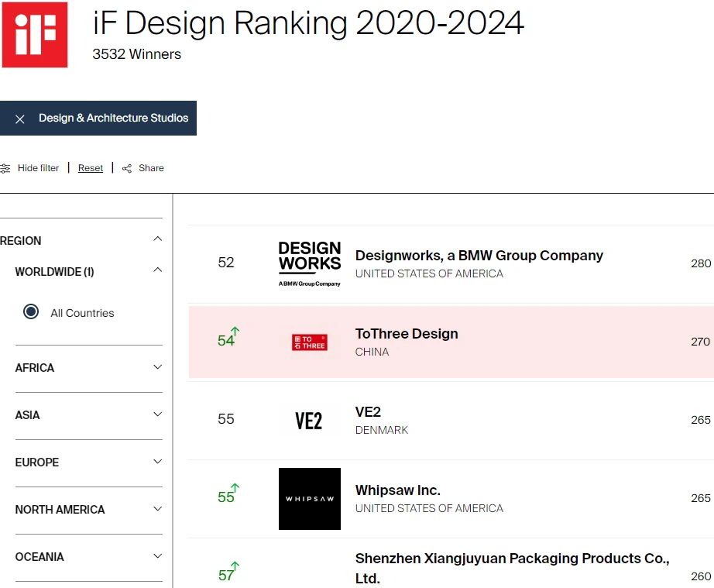Select the All Countries radio button

coord(31,312)
